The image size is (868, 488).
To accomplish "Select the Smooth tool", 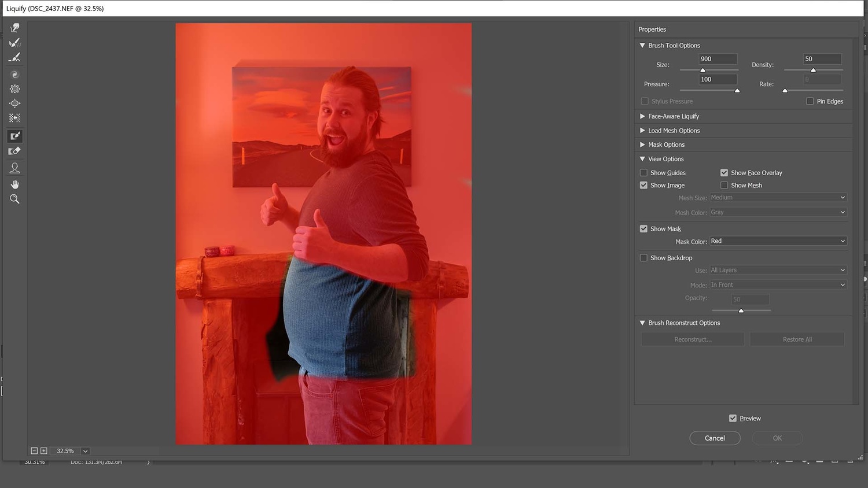I will tap(14, 57).
